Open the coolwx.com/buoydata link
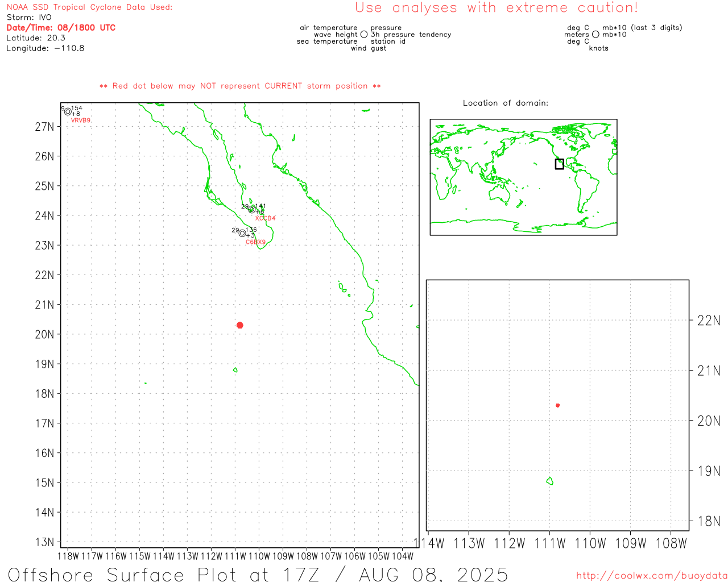Viewport: 728px width, 582px height. (652, 576)
